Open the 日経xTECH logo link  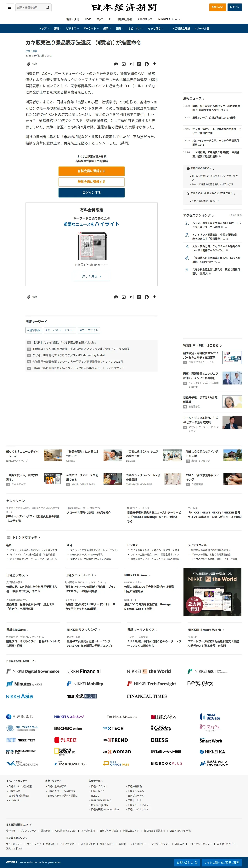coord(113,728)
